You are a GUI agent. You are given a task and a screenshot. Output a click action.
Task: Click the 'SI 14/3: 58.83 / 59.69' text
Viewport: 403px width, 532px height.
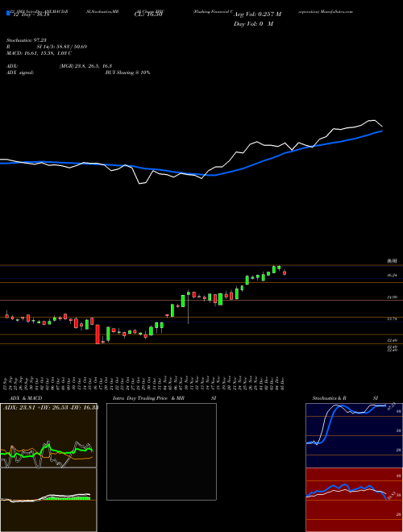point(62,47)
